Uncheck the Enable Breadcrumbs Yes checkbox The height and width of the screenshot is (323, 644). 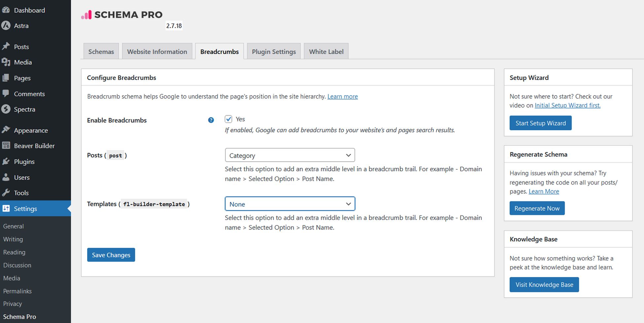click(229, 119)
